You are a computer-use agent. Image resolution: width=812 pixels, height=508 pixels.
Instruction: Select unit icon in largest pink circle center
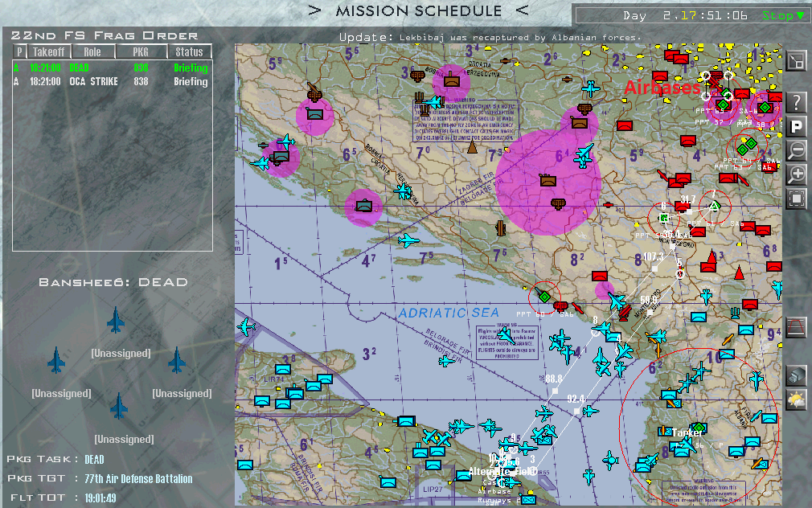(x=547, y=180)
